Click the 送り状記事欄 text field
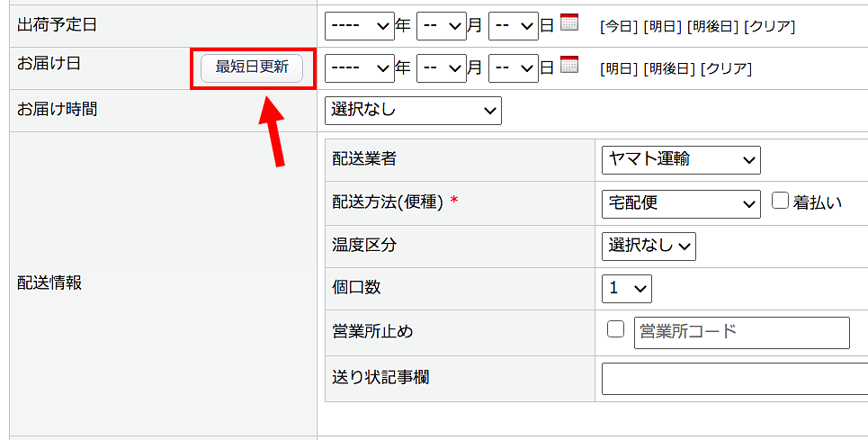 [x=734, y=378]
